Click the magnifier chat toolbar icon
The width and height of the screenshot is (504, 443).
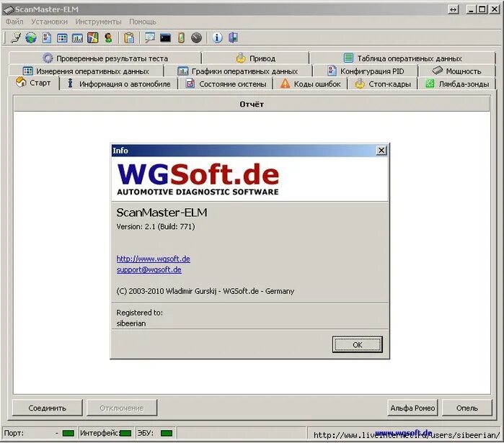pyautogui.click(x=150, y=38)
